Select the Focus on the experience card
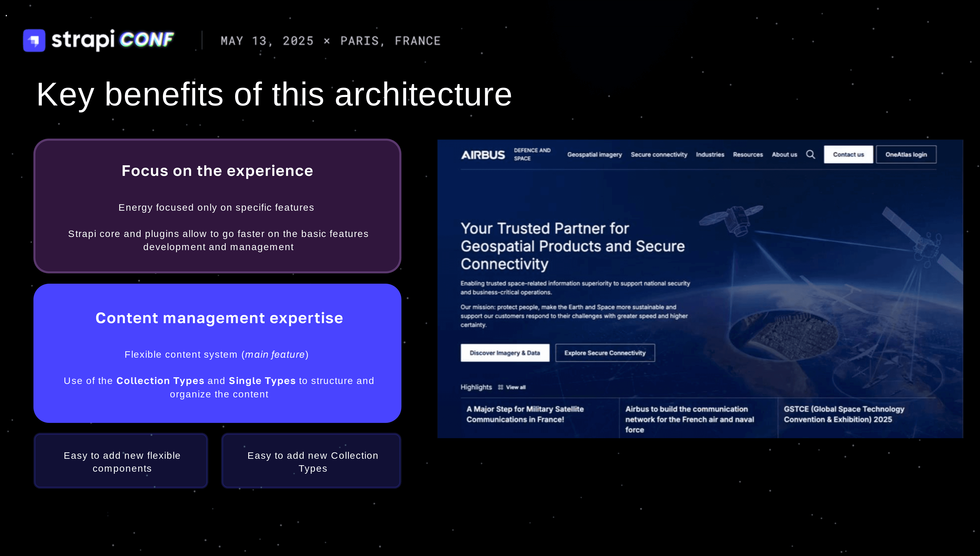 click(x=217, y=206)
